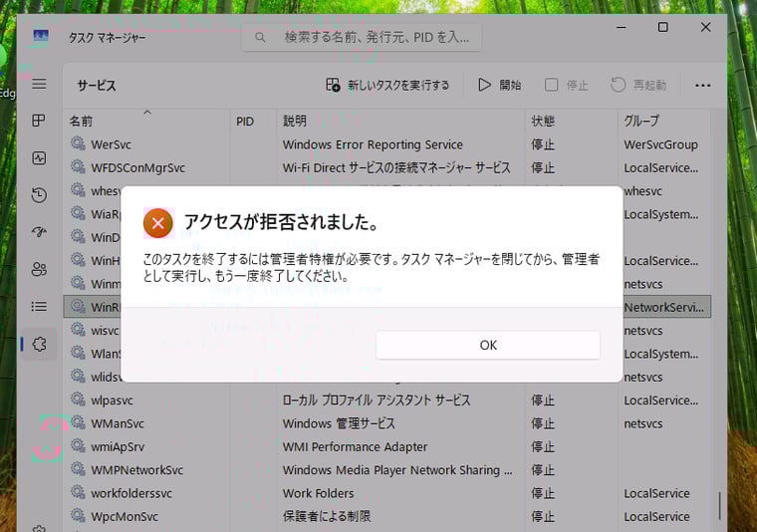
Task: Select the wmiApSrv service row
Action: pos(387,446)
